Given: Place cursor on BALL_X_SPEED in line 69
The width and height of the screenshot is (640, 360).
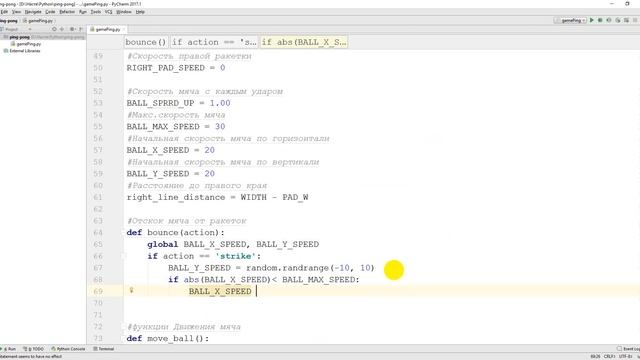Looking at the screenshot, I should pos(220,291).
